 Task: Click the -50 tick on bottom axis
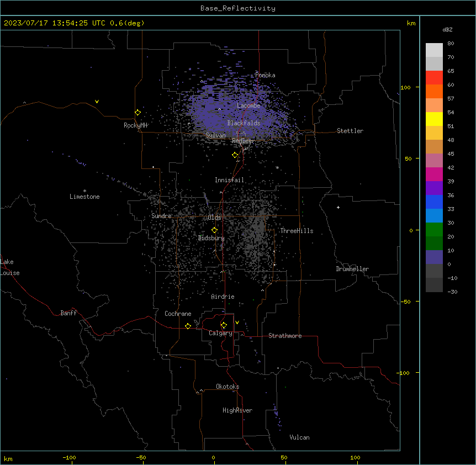(141, 457)
